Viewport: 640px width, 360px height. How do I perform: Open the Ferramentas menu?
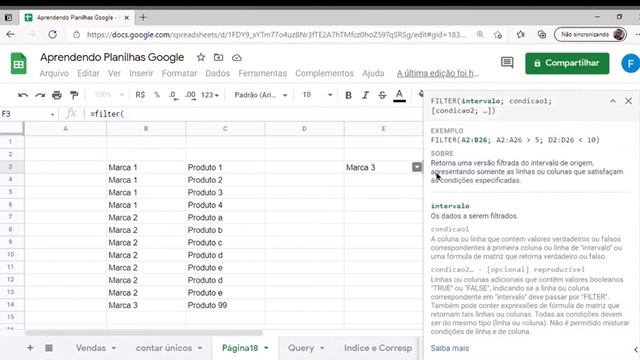262,73
